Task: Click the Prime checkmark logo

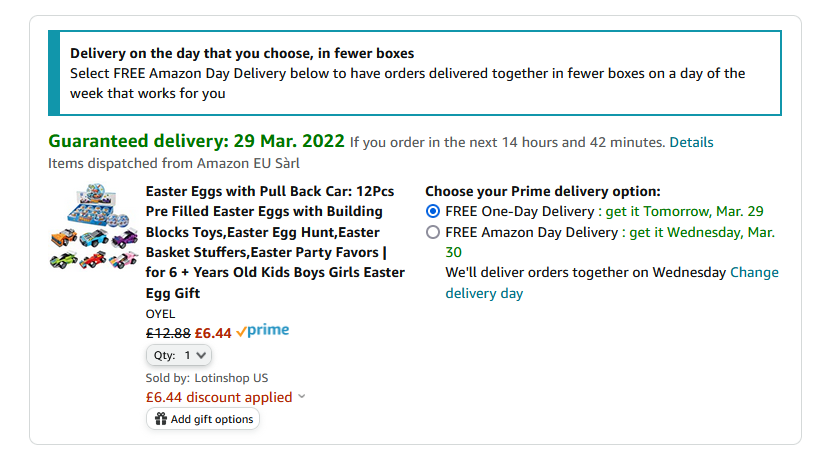Action: point(262,331)
